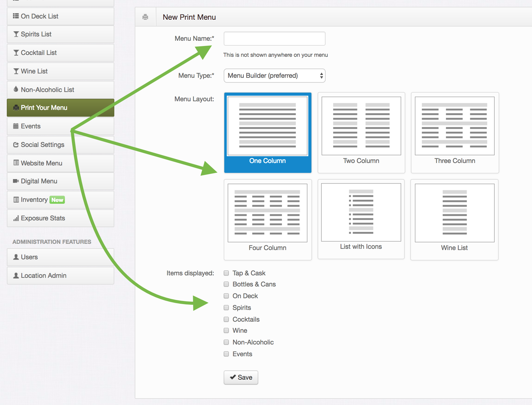This screenshot has height=405, width=532.
Task: Click the Non-Alcoholic List droplet icon
Action: point(16,89)
